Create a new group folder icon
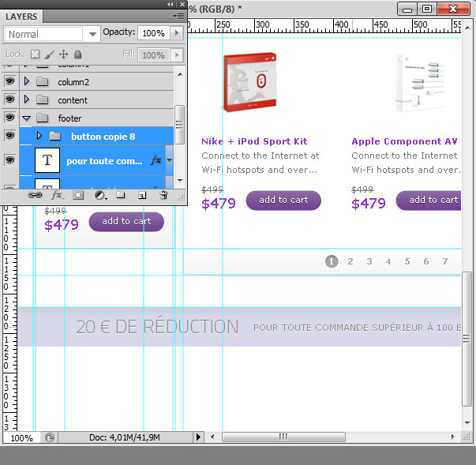476x465 pixels. coord(121,195)
